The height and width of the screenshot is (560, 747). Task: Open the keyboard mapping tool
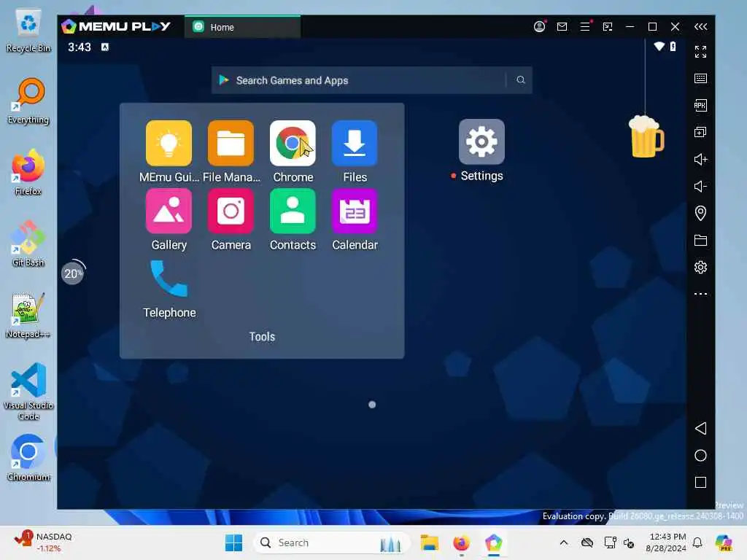pyautogui.click(x=700, y=78)
